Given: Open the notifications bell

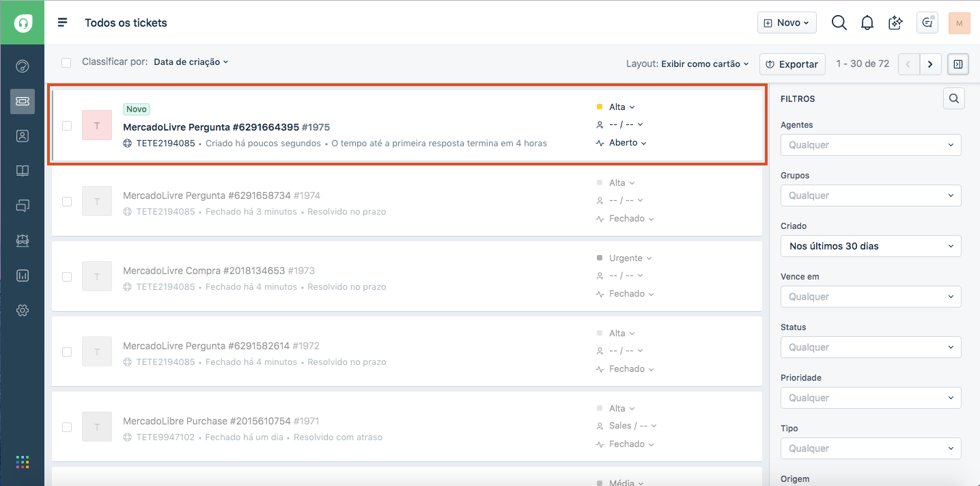Looking at the screenshot, I should pyautogui.click(x=867, y=23).
